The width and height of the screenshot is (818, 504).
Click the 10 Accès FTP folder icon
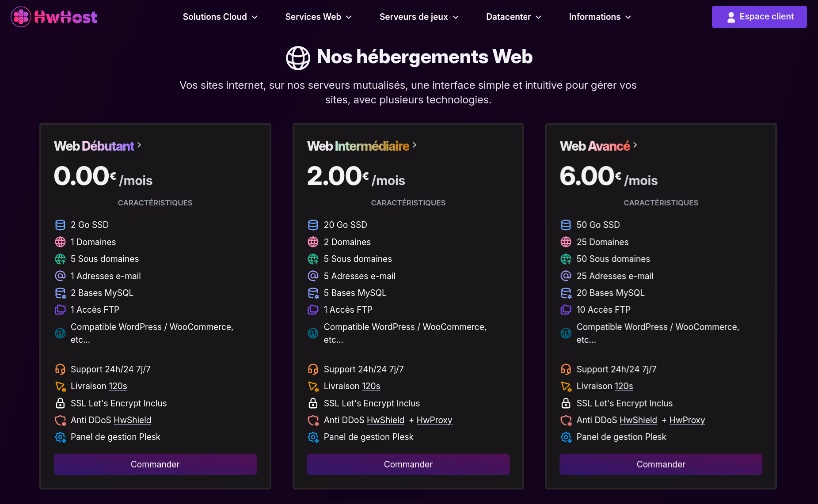coord(566,310)
